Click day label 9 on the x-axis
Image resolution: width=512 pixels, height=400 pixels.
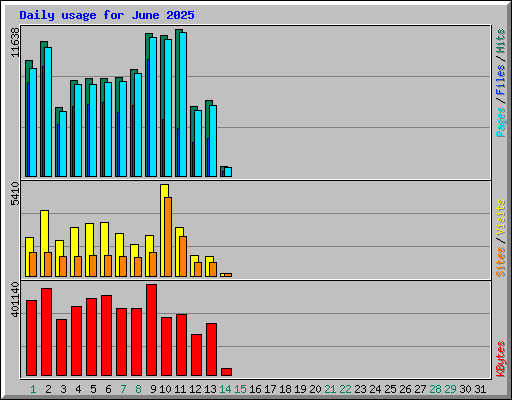[153, 389]
